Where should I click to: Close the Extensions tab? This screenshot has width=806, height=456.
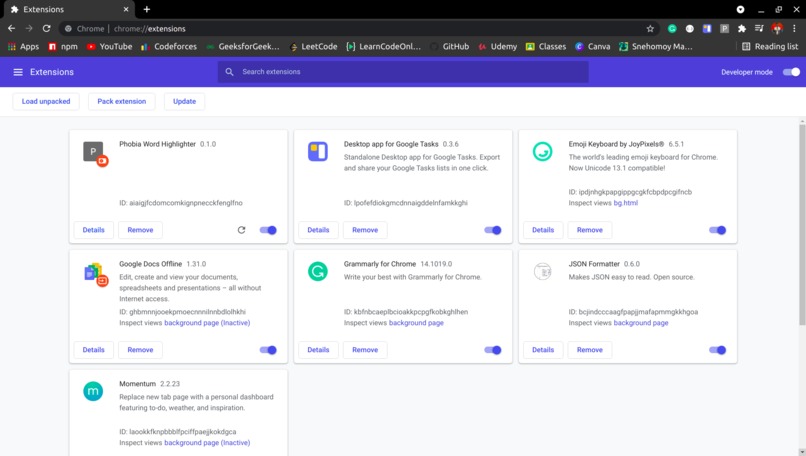(x=126, y=9)
